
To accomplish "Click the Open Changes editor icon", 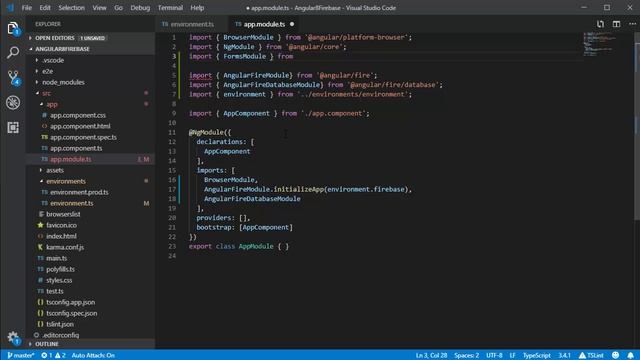I will pyautogui.click(x=600, y=24).
